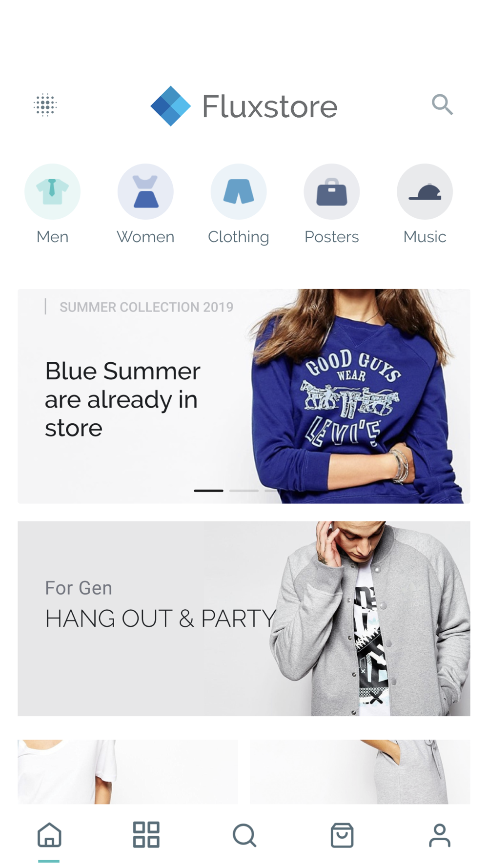Screen dimensions: 488x868
Task: Jump to second banner slide indicator
Action: click(244, 491)
